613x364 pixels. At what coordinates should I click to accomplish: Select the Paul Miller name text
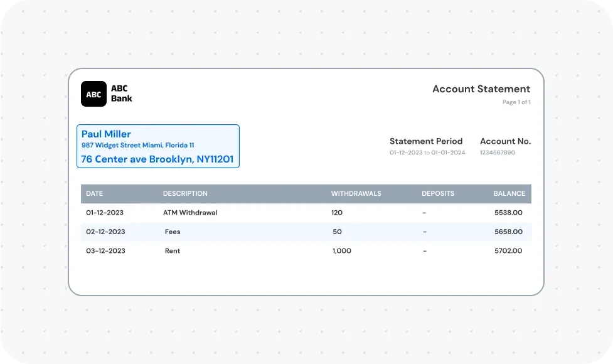[106, 134]
